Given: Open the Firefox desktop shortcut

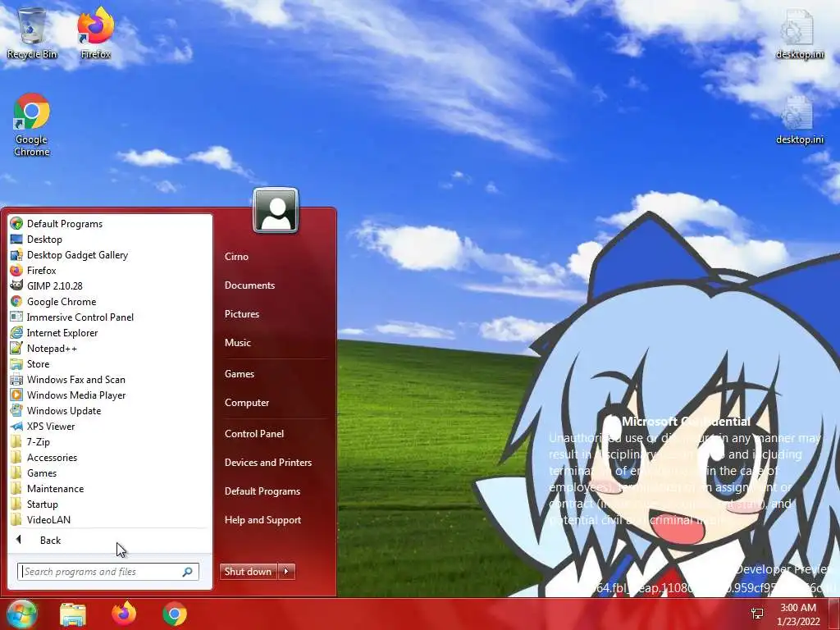Looking at the screenshot, I should [x=95, y=32].
